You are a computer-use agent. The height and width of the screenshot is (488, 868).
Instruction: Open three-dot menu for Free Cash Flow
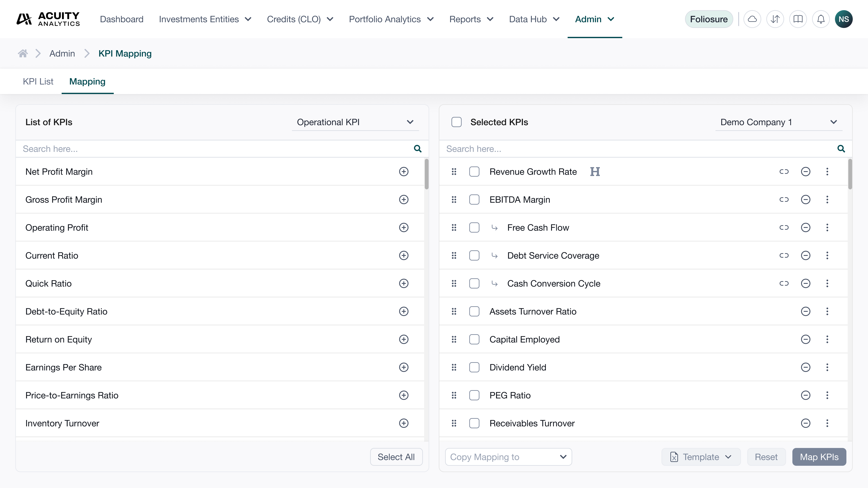coord(827,227)
